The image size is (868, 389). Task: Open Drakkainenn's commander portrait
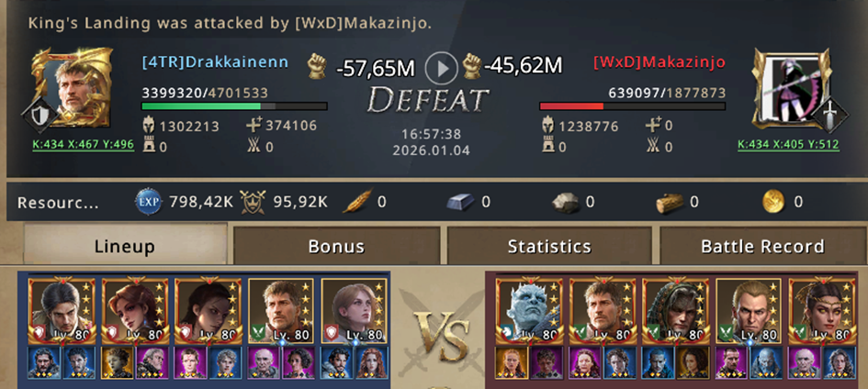tap(72, 87)
